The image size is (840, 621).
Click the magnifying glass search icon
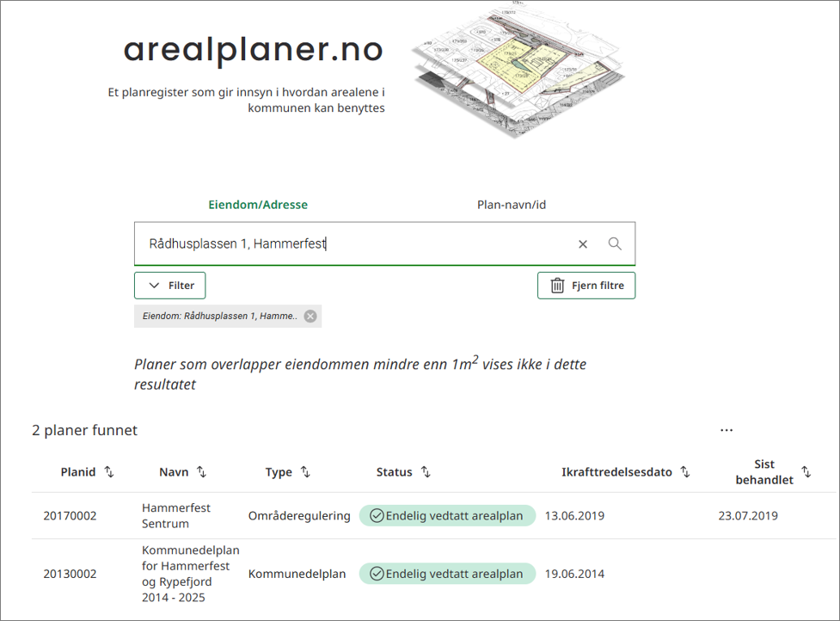click(615, 243)
